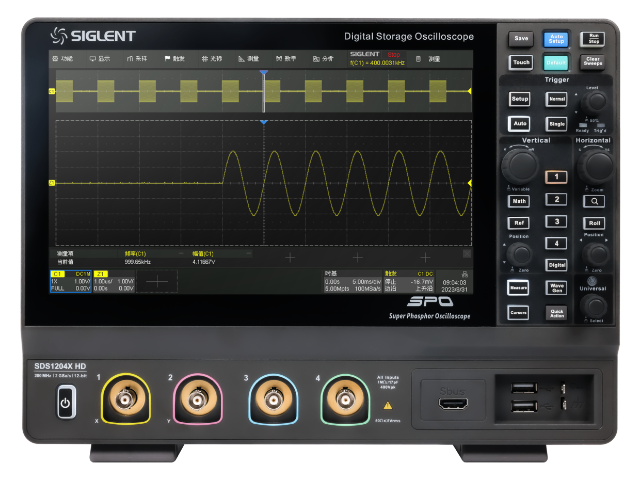Select Auto trigger mode button
This screenshot has width=640, height=480.
[519, 123]
